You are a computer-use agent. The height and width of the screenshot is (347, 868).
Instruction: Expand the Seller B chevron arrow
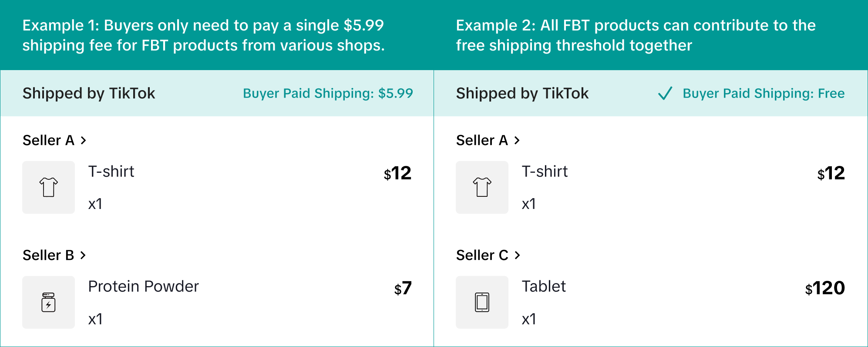click(x=83, y=255)
